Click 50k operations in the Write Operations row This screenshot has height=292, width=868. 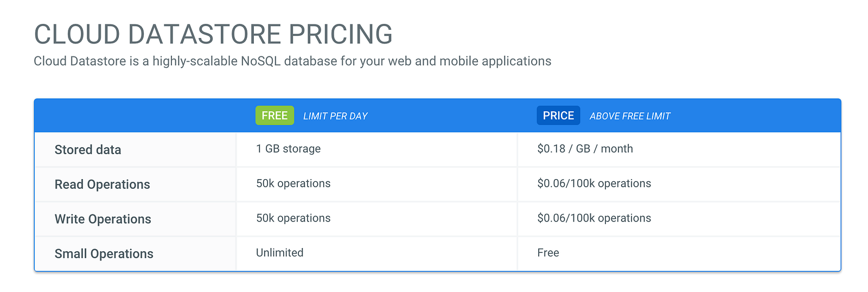pos(293,218)
